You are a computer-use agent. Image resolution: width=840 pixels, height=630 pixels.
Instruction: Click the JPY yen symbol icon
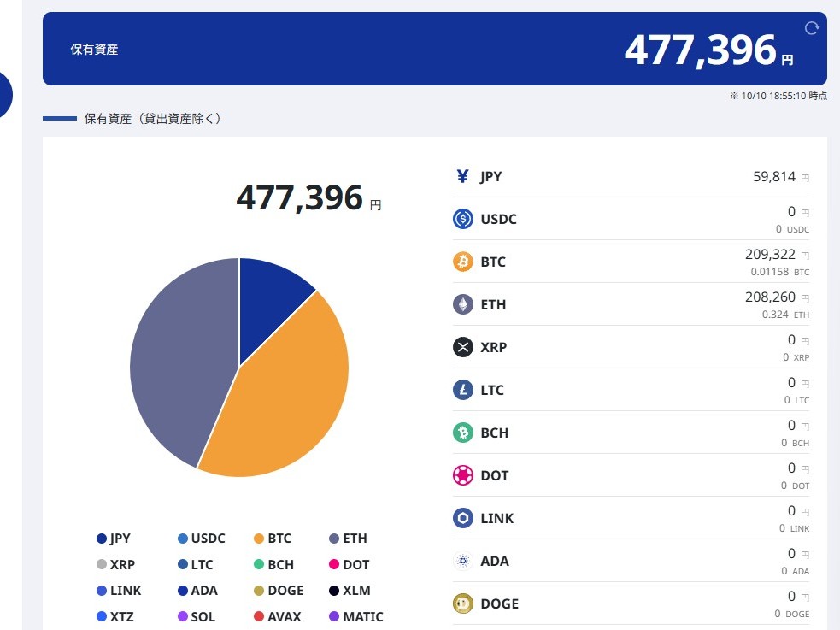(x=462, y=176)
